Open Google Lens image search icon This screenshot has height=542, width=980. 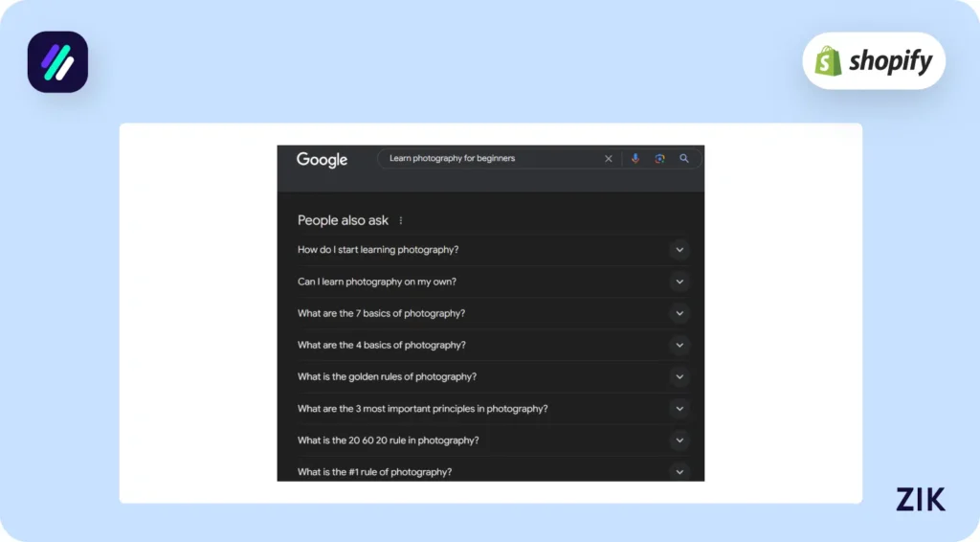point(659,159)
